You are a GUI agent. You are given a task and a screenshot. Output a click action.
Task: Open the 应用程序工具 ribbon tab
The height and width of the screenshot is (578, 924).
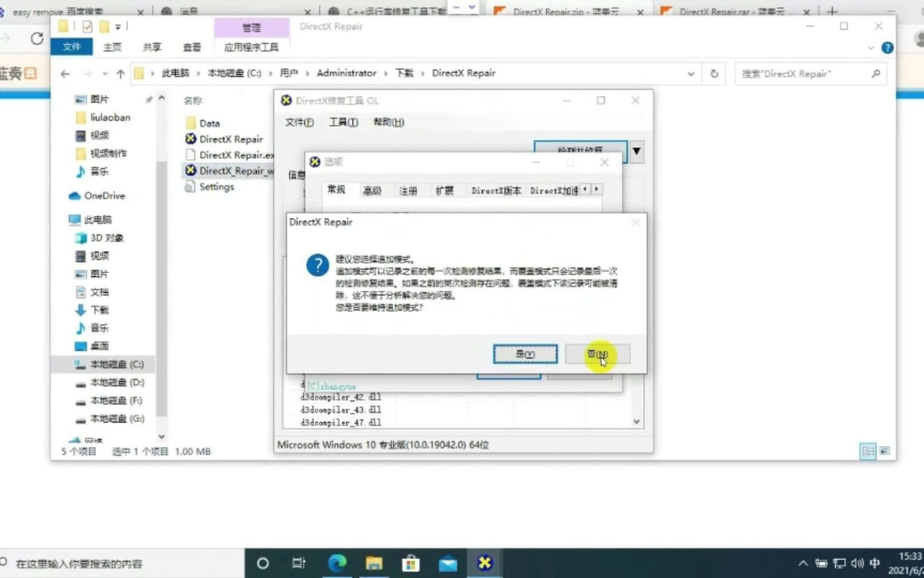tap(251, 47)
